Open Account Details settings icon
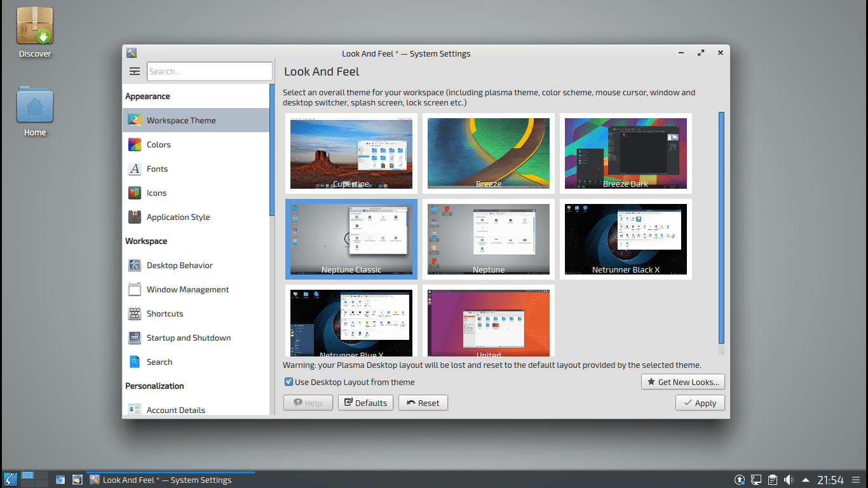The image size is (868, 488). pyautogui.click(x=134, y=410)
